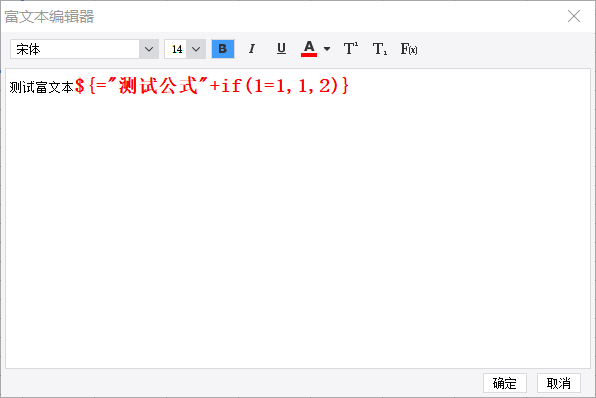Screen dimensions: 596x398
Task: Click the 宋体 font name field
Action: [75, 49]
